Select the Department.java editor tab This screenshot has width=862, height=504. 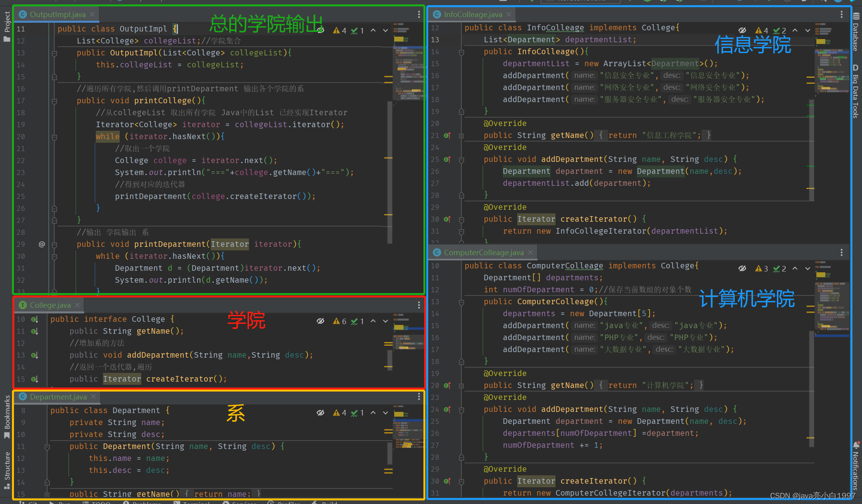pos(58,397)
